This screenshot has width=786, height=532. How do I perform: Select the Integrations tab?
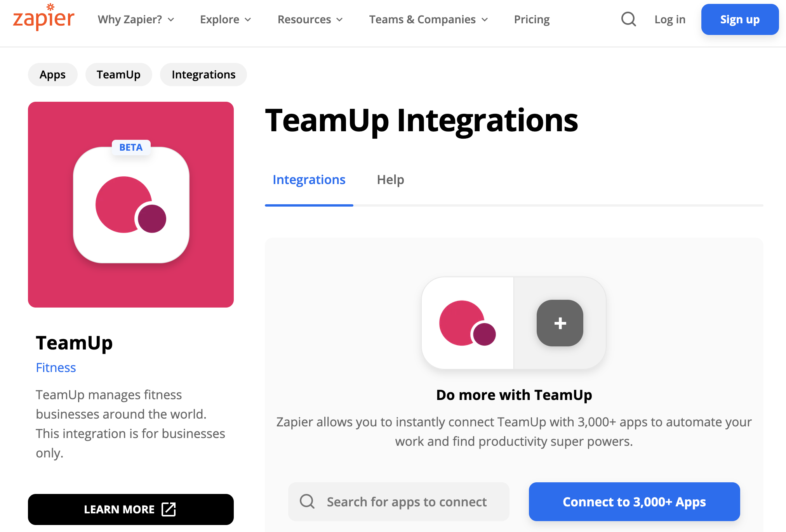[x=309, y=179]
